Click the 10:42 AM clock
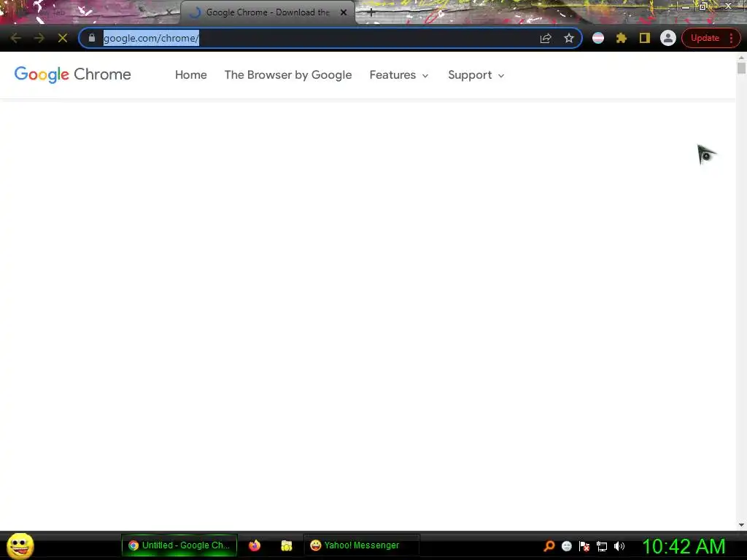747x560 pixels. 684,545
